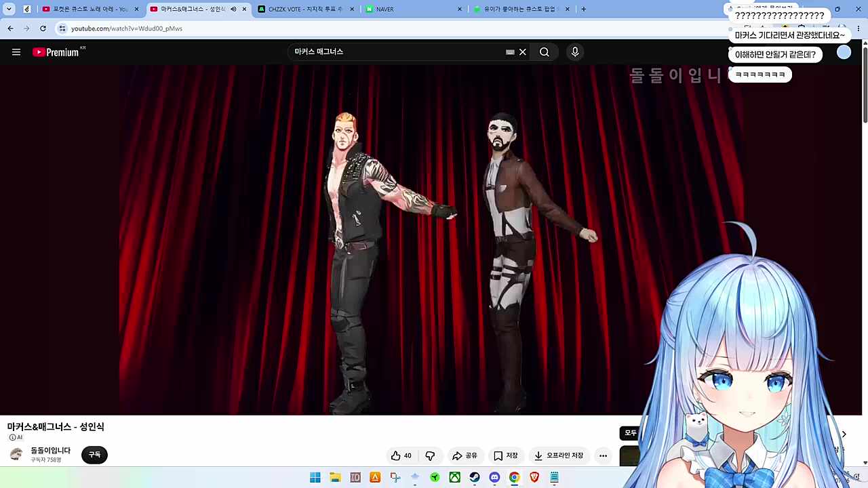Open the 돌돌이입니다 channel link
Screen dimensions: 868x488
coord(50,451)
